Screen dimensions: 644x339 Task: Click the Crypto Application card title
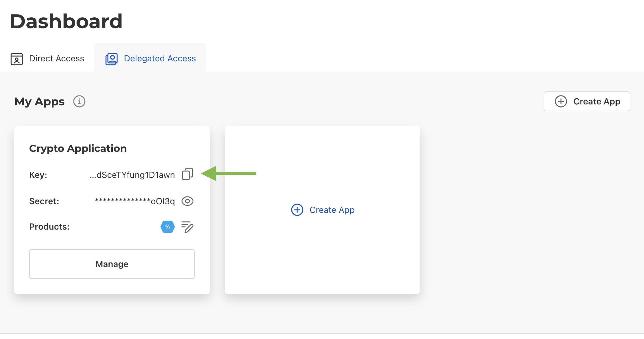click(78, 148)
